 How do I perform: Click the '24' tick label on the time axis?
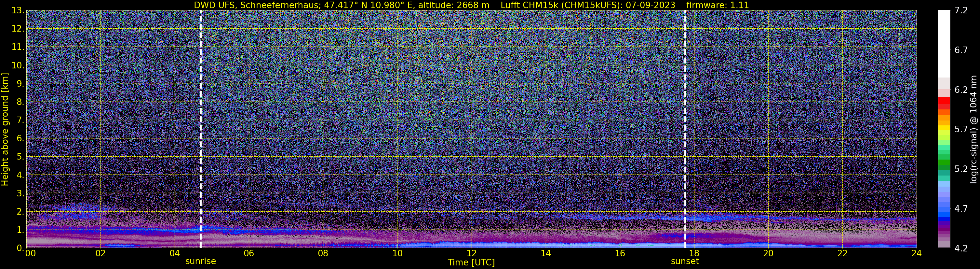point(917,254)
